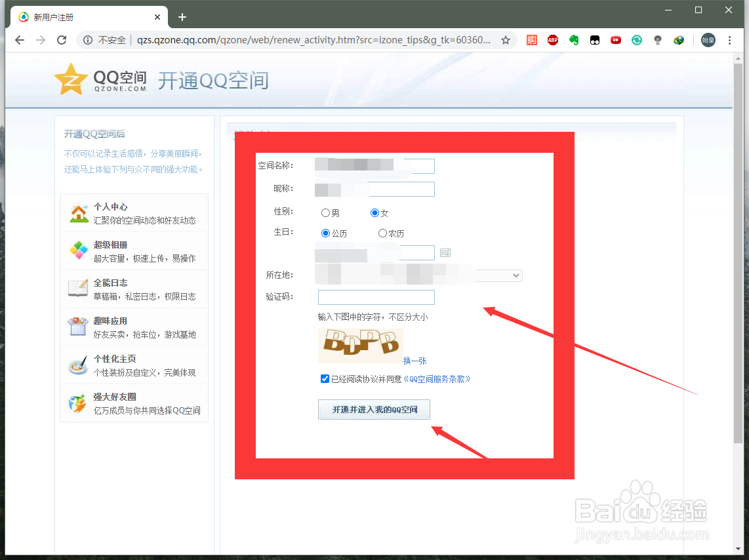Screen dimensions: 749x560
Task: Open the red 购 shopping extension
Action: 532,40
